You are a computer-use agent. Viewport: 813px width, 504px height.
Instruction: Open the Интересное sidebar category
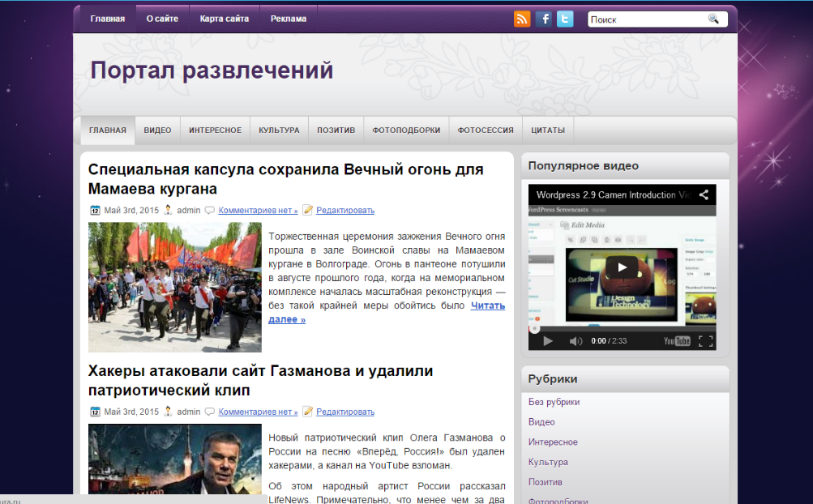[553, 442]
